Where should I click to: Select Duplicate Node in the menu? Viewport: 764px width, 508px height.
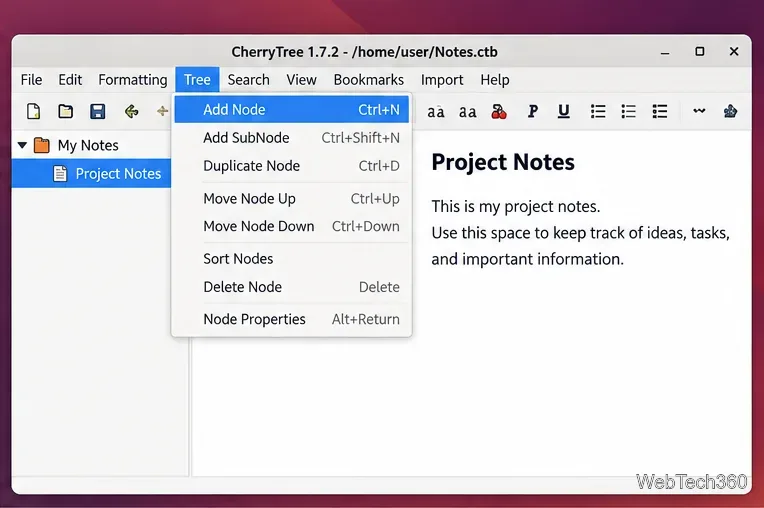click(291, 166)
